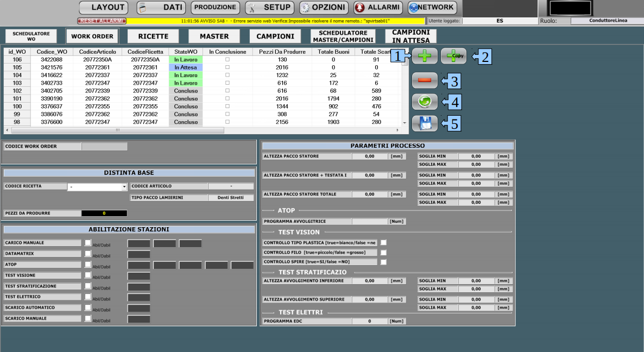Switch to the RICETTE tab

click(153, 36)
